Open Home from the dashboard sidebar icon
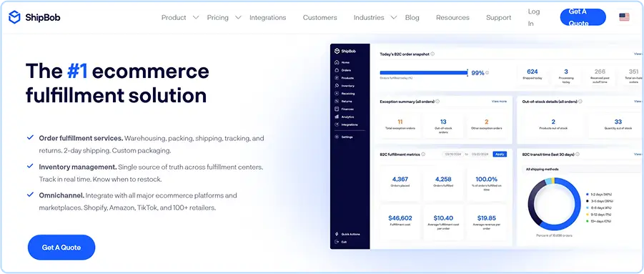 [337, 62]
